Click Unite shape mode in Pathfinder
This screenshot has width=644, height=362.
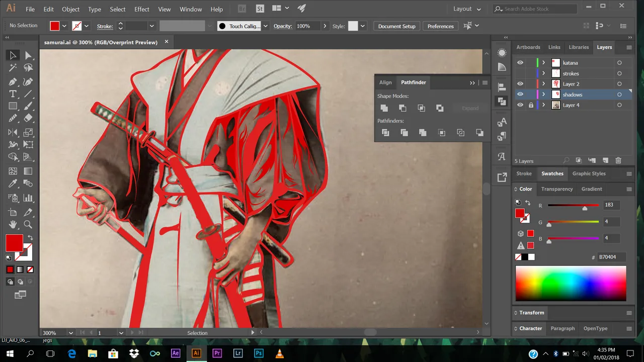(x=384, y=108)
